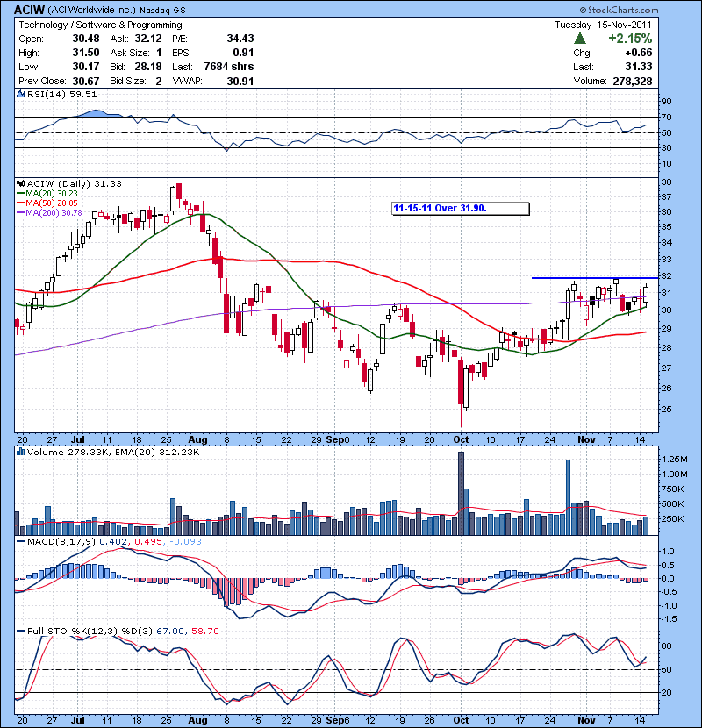Click the stochastic %D value 58.70

point(204,631)
